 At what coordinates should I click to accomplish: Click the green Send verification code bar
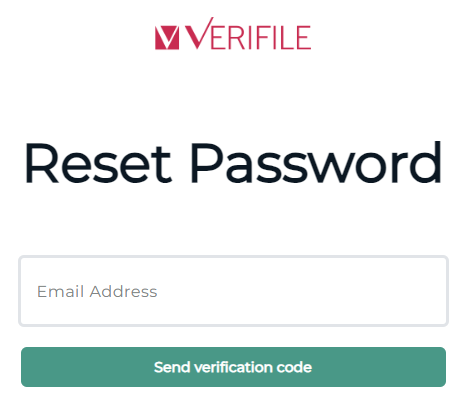point(233,367)
